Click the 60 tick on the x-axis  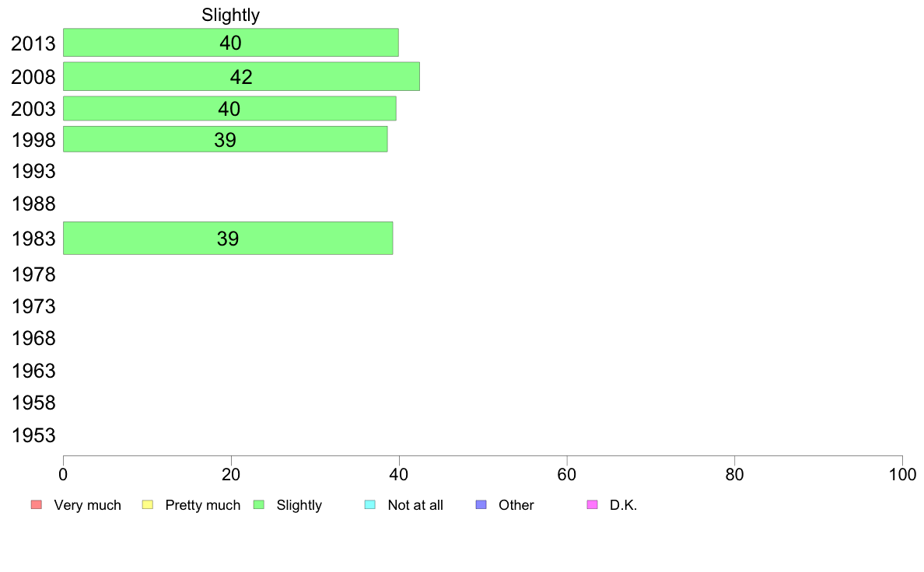point(567,474)
